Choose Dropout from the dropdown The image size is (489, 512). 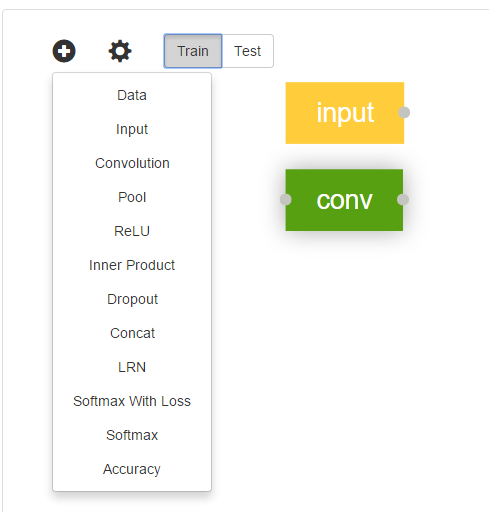(132, 299)
